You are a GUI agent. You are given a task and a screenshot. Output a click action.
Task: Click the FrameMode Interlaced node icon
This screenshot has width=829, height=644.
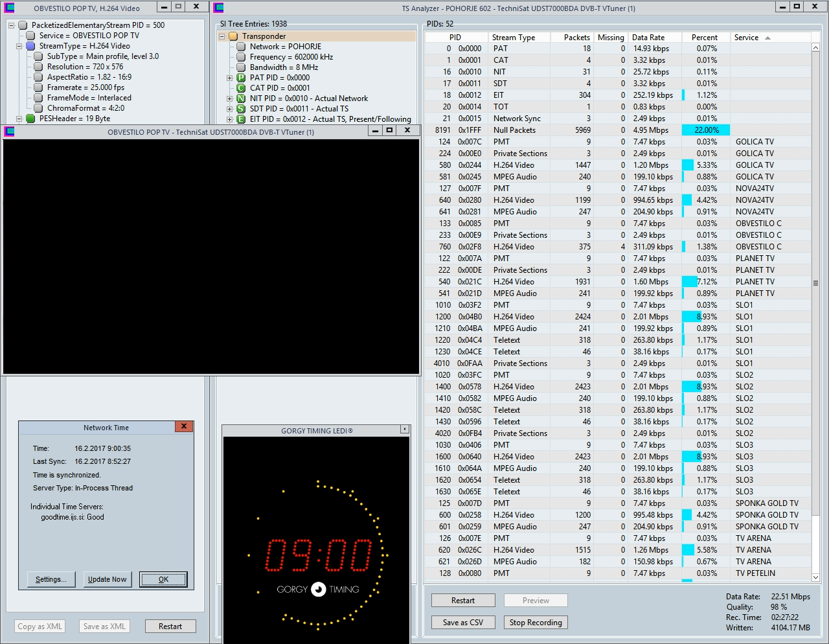[x=38, y=98]
